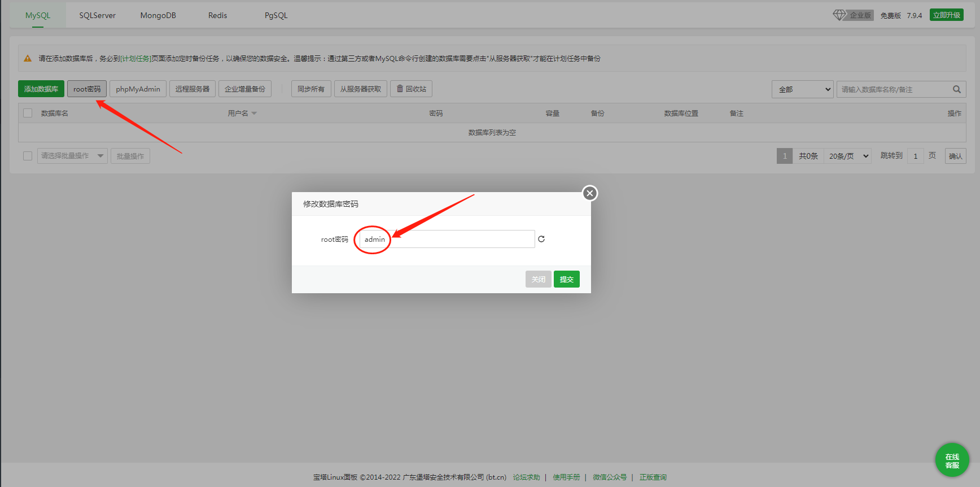
Task: Open the 使用手册 footer link
Action: [x=567, y=477]
